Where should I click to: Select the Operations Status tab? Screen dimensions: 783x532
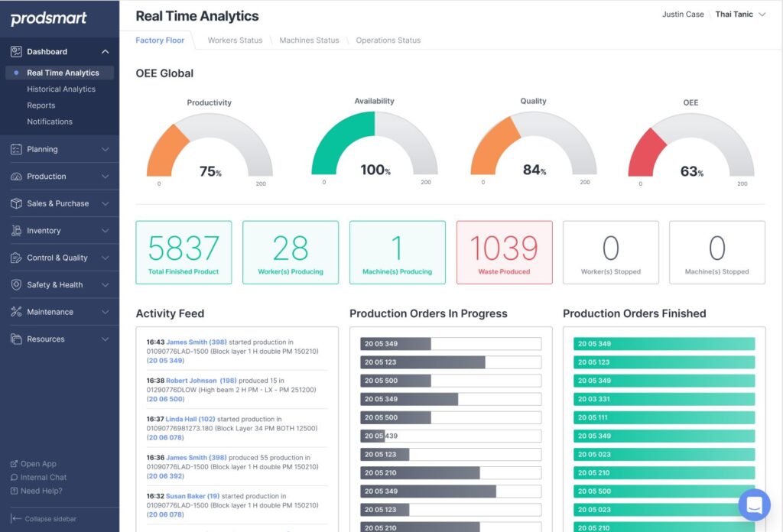click(388, 41)
